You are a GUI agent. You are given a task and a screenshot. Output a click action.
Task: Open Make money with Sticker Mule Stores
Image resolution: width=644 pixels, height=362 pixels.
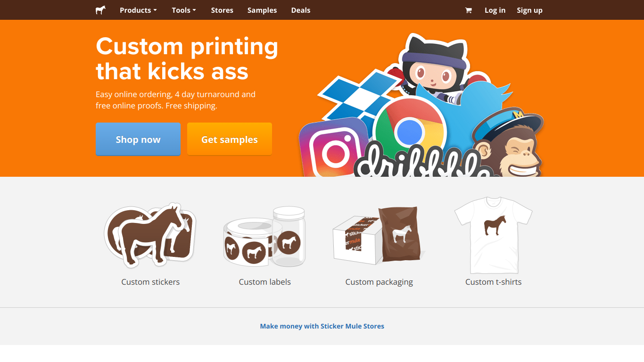point(322,326)
